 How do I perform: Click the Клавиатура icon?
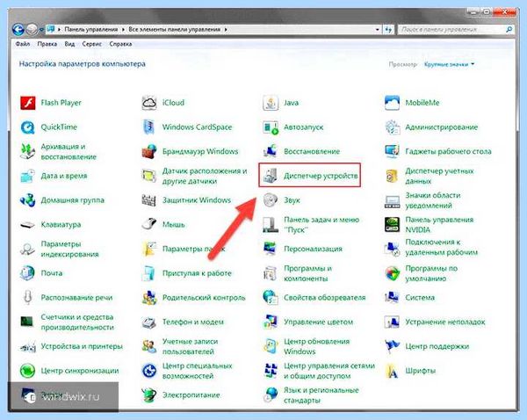(28, 225)
